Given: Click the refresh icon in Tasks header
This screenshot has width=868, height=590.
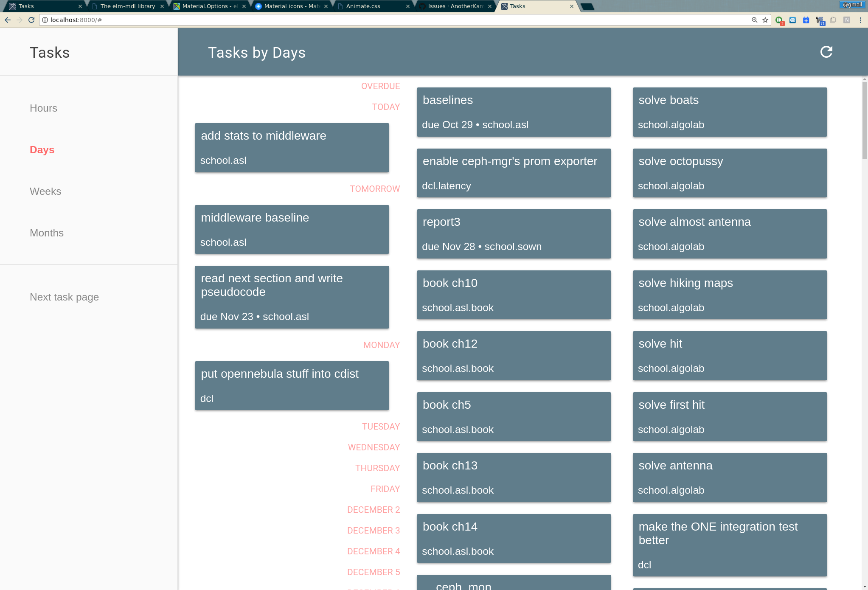Looking at the screenshot, I should click(826, 52).
